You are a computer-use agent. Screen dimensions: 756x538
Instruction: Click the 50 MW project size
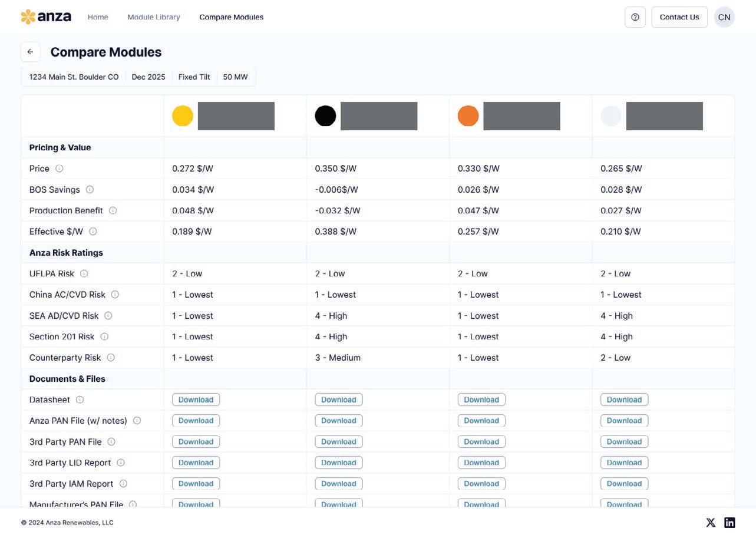236,77
